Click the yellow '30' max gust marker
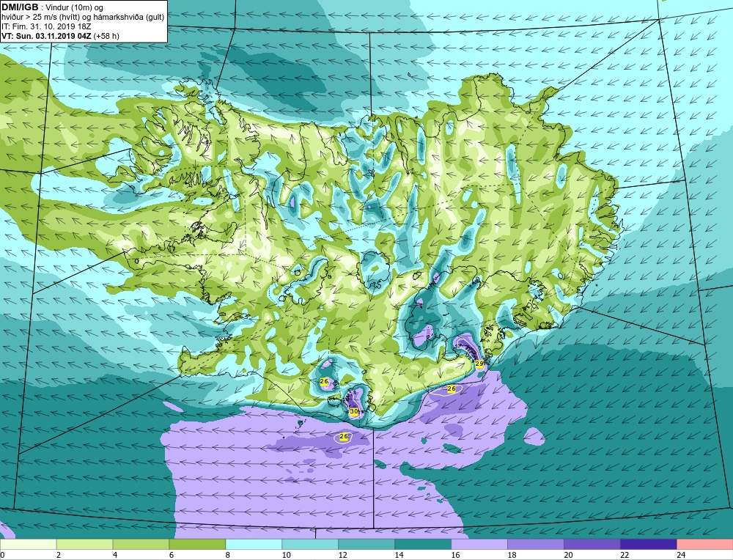 click(x=353, y=411)
